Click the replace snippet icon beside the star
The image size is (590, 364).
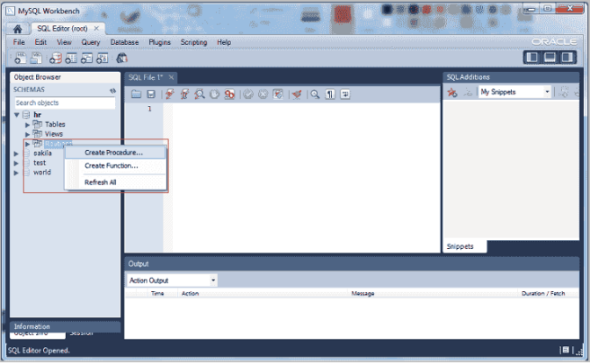(468, 93)
